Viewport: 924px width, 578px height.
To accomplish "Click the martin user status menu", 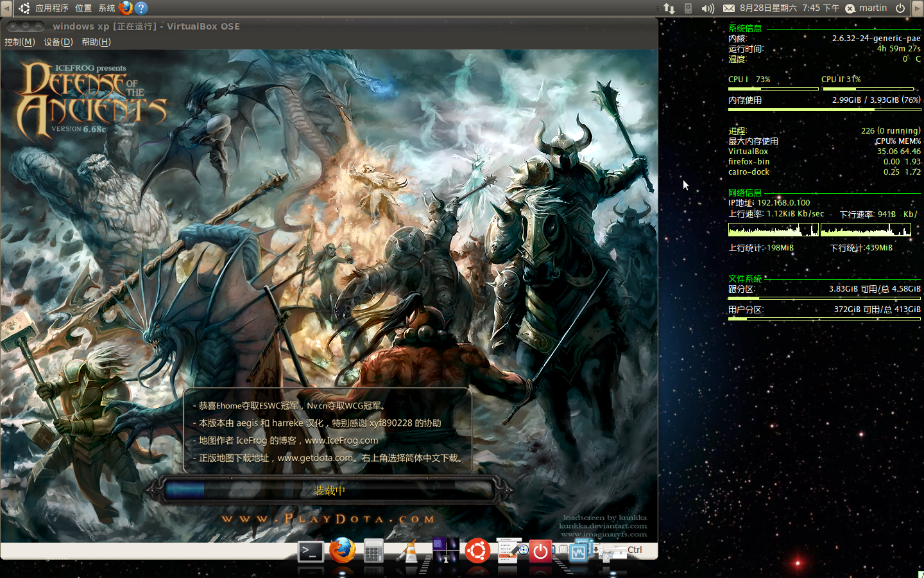I will (866, 8).
